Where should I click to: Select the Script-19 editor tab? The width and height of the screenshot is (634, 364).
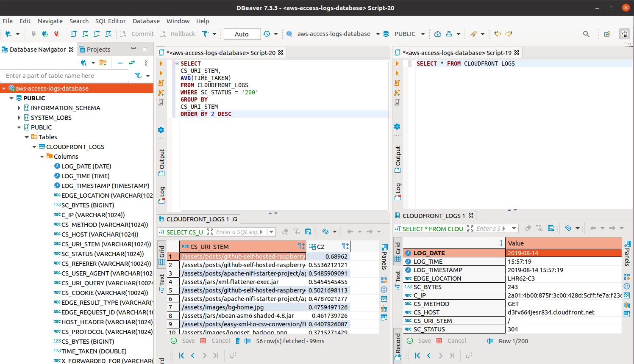pos(457,53)
